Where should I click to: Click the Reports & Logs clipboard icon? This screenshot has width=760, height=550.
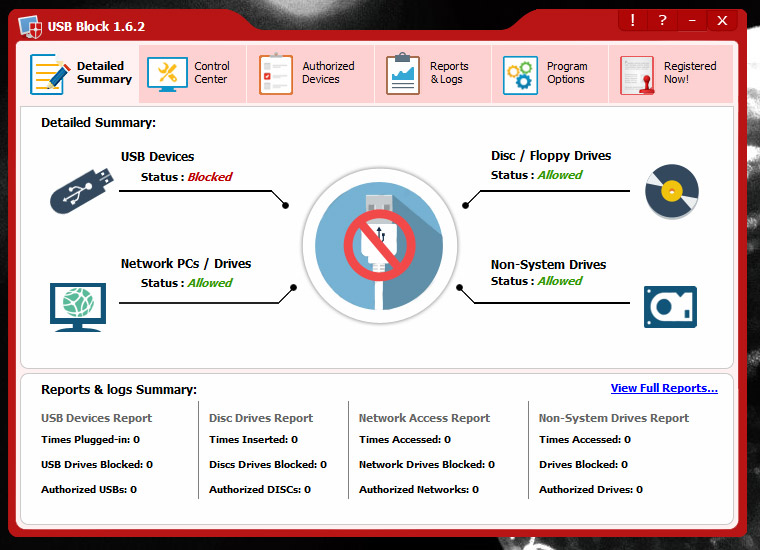point(403,75)
